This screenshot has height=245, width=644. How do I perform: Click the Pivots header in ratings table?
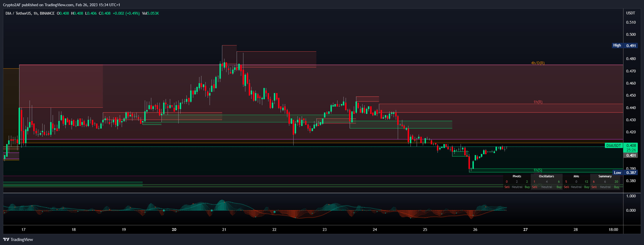(x=517, y=176)
